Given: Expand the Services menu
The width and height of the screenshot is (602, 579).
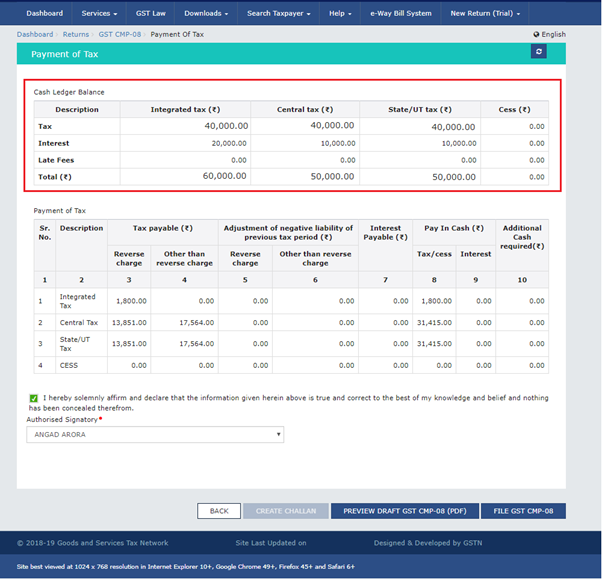Looking at the screenshot, I should tap(99, 13).
